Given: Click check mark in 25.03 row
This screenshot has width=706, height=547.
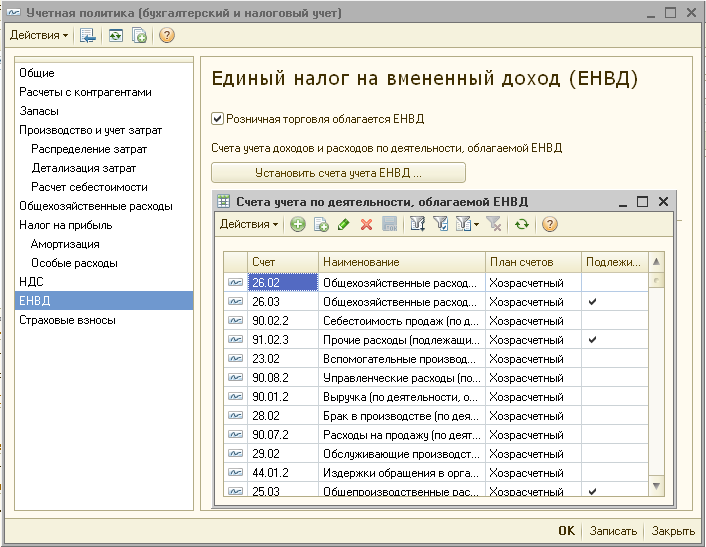Looking at the screenshot, I should 593,491.
